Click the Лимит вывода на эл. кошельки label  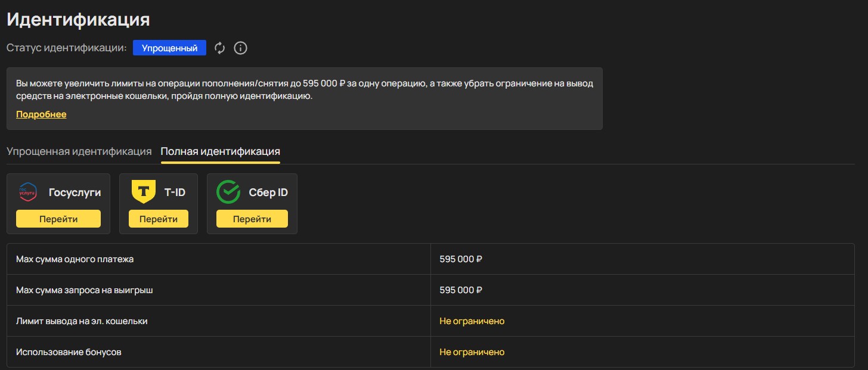(x=82, y=321)
